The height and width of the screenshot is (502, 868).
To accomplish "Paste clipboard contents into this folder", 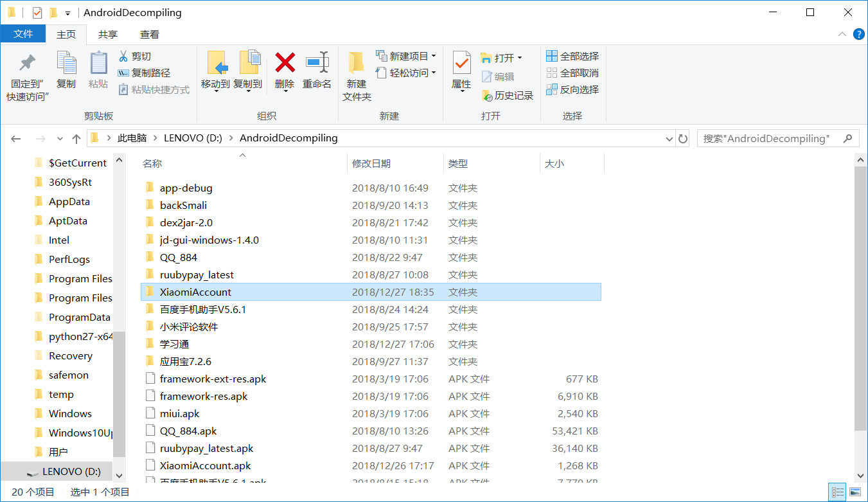I will tap(98, 71).
